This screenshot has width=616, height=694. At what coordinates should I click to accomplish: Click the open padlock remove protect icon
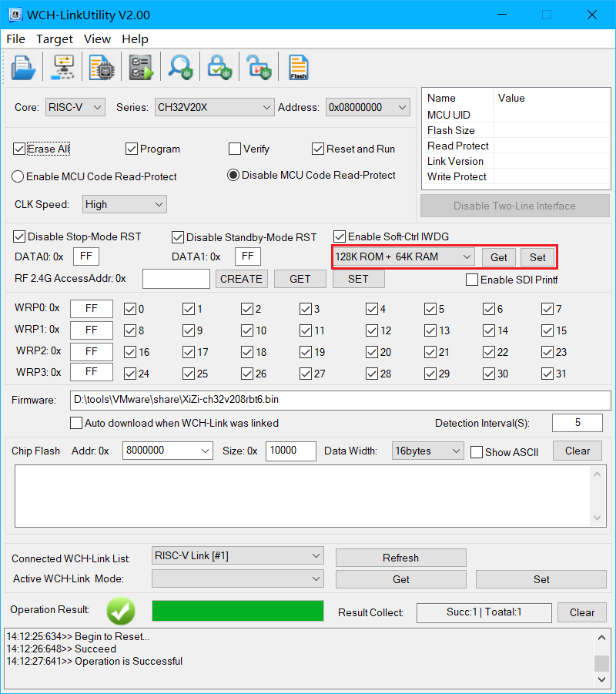tap(259, 67)
